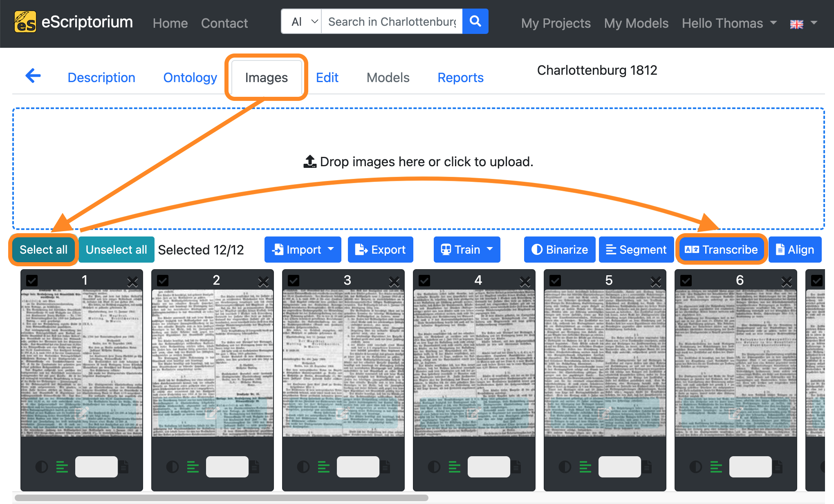Open the Reports tab
The width and height of the screenshot is (834, 504).
[460, 78]
